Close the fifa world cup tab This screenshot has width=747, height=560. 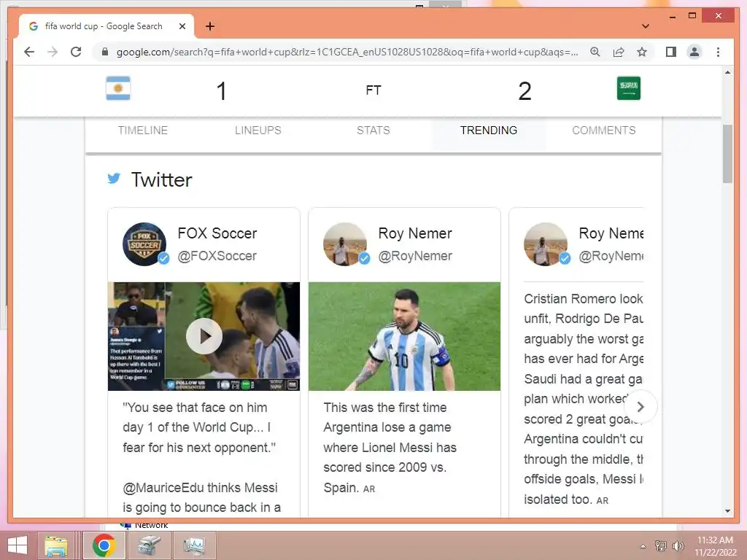182,26
